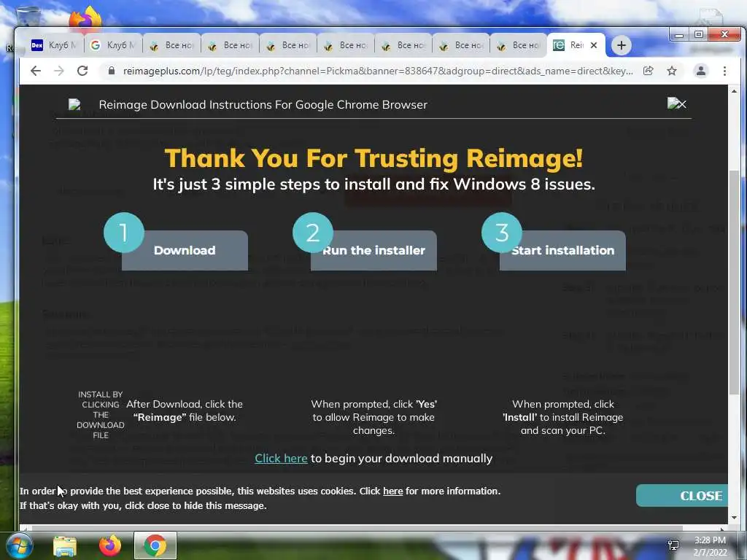The height and width of the screenshot is (560, 747).
Task: Click the scrollbar down arrow
Action: (x=734, y=518)
